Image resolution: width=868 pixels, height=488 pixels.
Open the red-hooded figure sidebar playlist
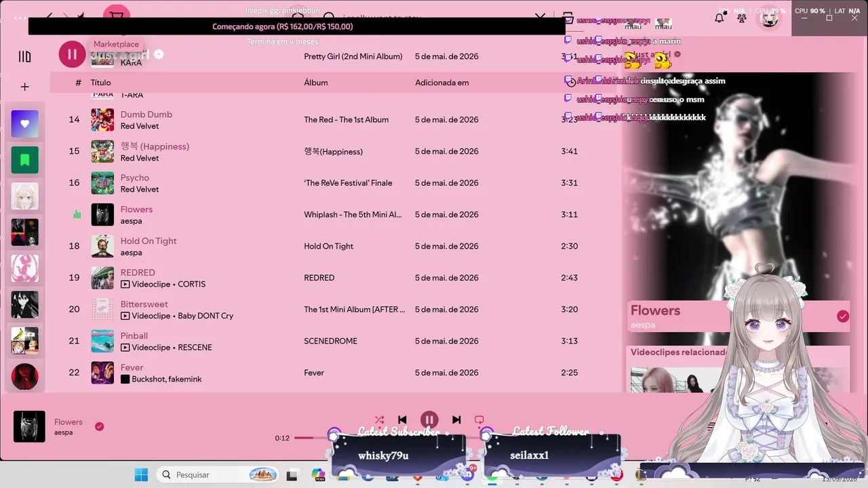[x=25, y=377]
